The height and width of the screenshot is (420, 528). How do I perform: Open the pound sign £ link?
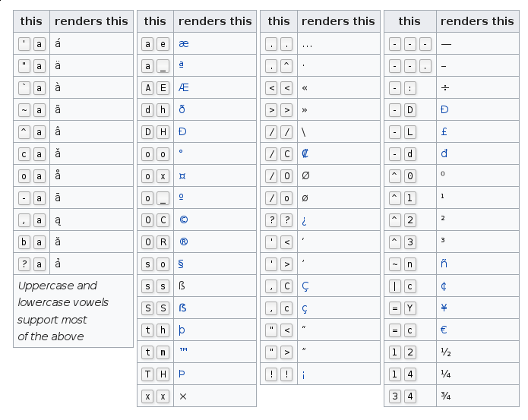coord(444,131)
